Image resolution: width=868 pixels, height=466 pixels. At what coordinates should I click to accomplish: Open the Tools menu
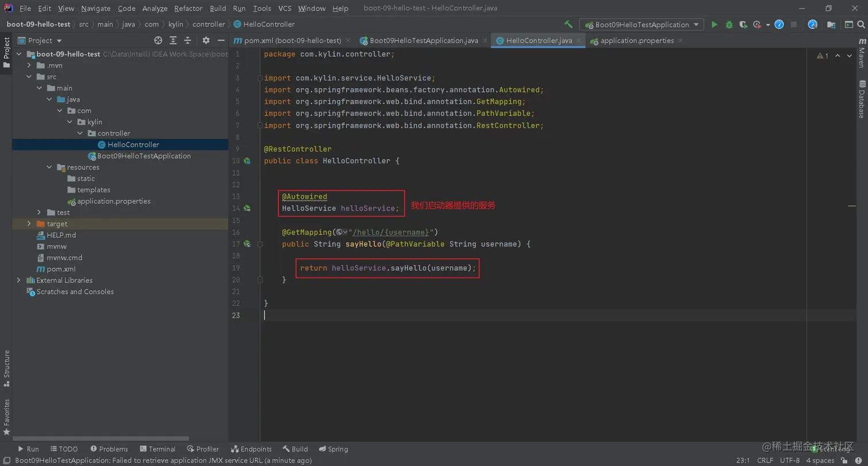262,8
